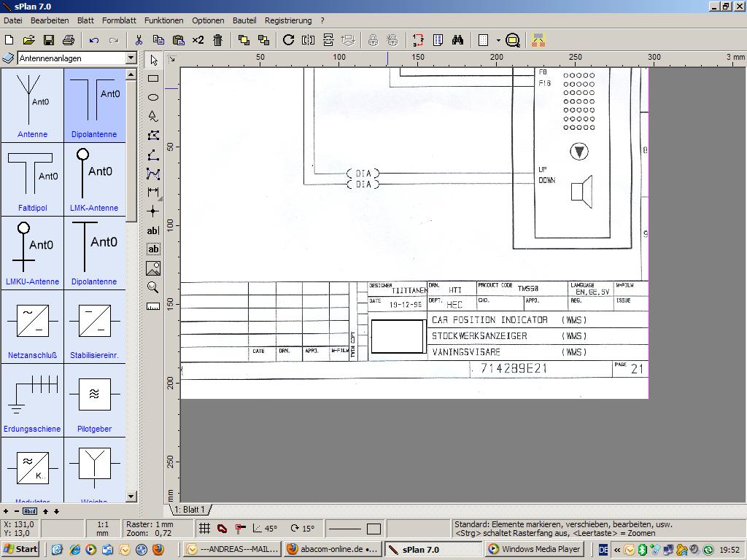
Task: Open the Windows Start menu
Action: (20, 549)
